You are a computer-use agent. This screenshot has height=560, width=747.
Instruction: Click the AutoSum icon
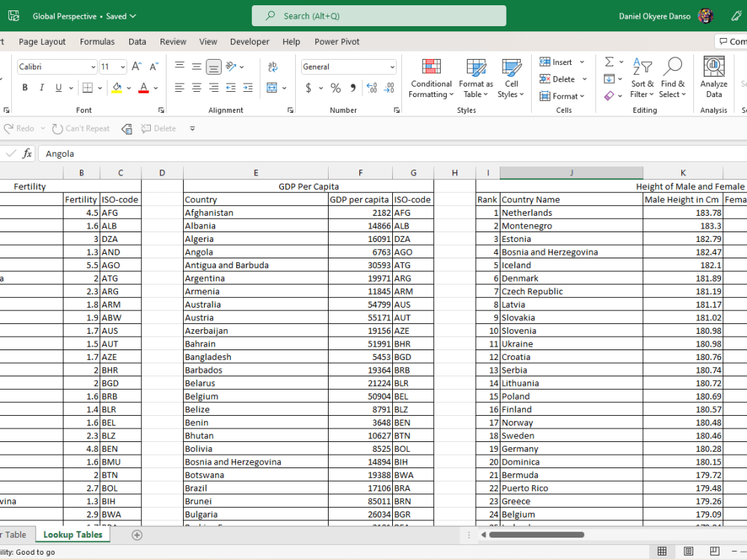(610, 62)
